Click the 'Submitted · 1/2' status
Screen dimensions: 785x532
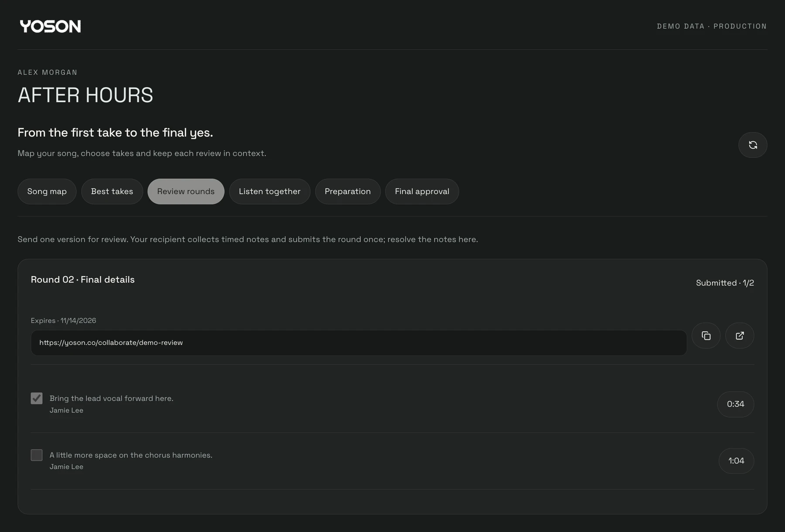[725, 283]
